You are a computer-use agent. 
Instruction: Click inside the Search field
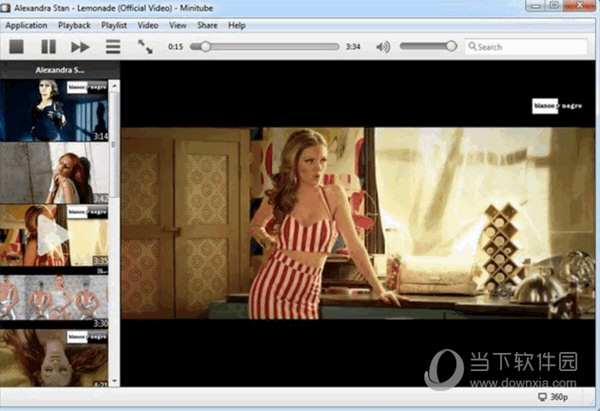click(x=525, y=47)
